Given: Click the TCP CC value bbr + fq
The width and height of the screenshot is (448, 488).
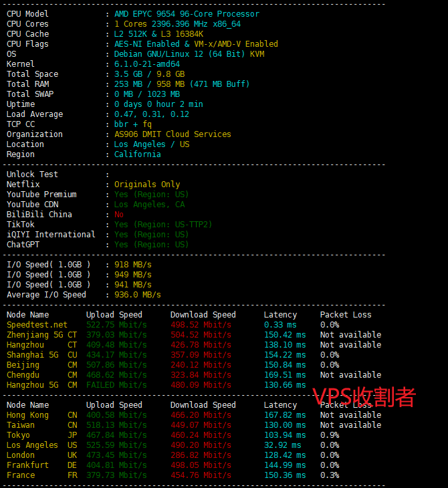Looking at the screenshot, I should click(x=133, y=124).
